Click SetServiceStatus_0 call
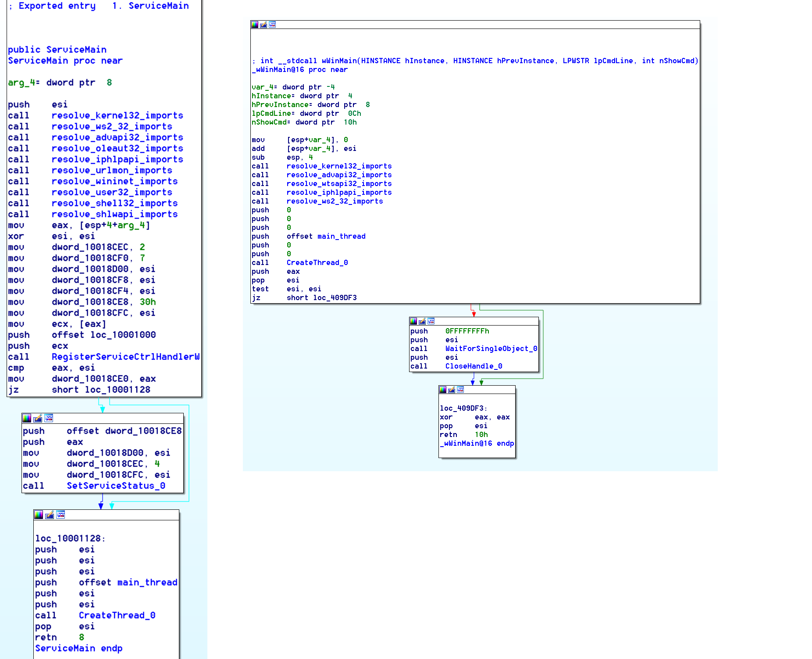This screenshot has height=659, width=812. pos(116,486)
